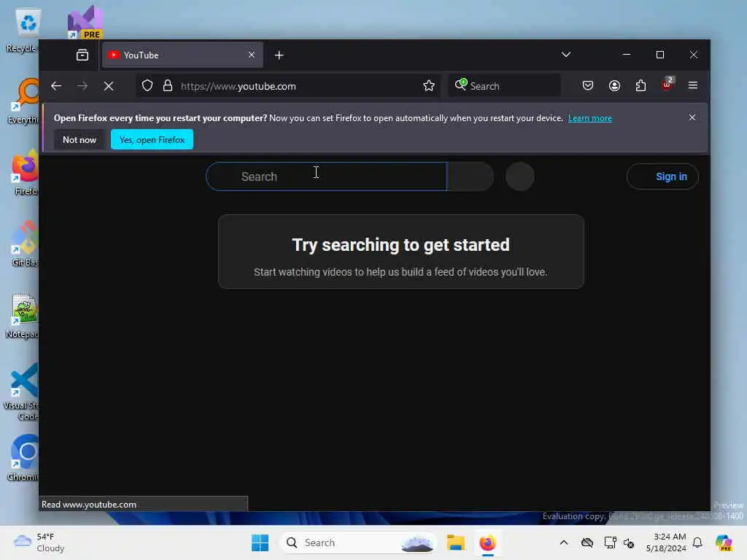Screen dimensions: 747x560
Task: Select the YouTube tab
Action: click(182, 55)
